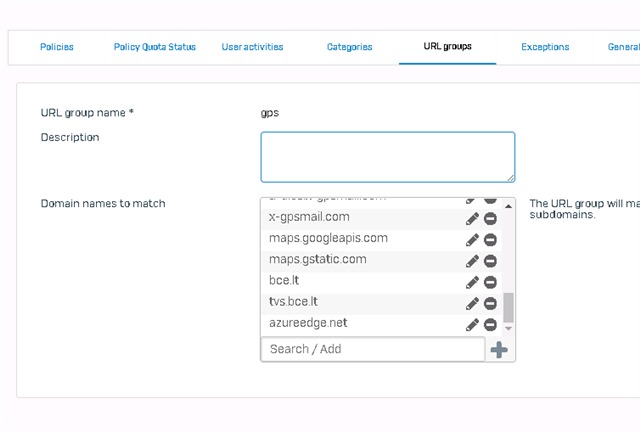Click the domain list scroll up arrow
Viewport: 640px width, 432px height.
pyautogui.click(x=508, y=206)
